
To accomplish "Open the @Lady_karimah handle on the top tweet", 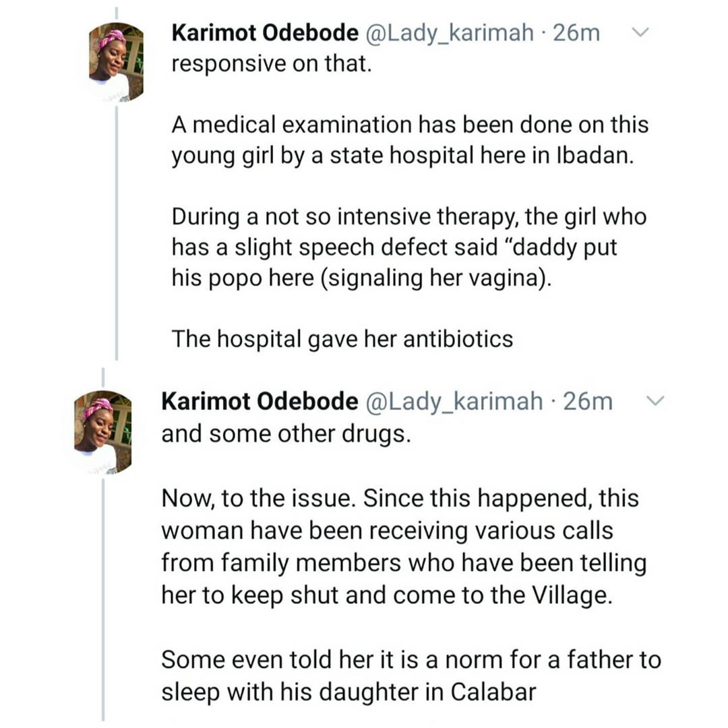I will point(450,34).
